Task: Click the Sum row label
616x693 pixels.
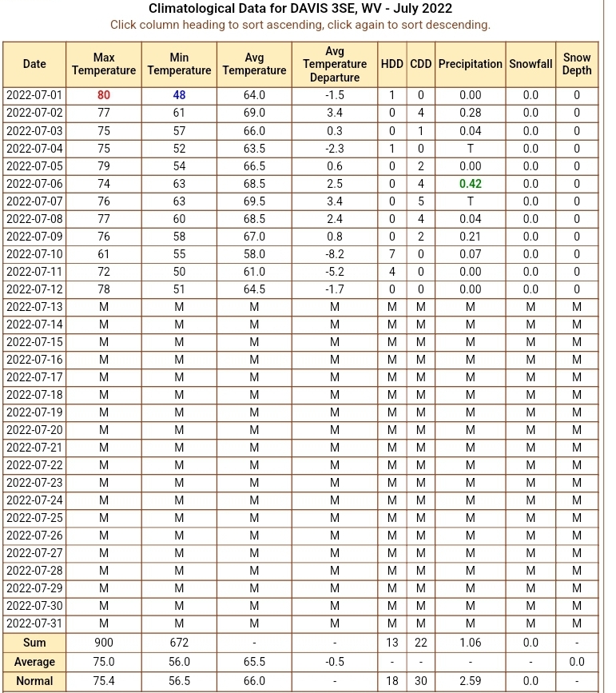Action: tap(34, 643)
